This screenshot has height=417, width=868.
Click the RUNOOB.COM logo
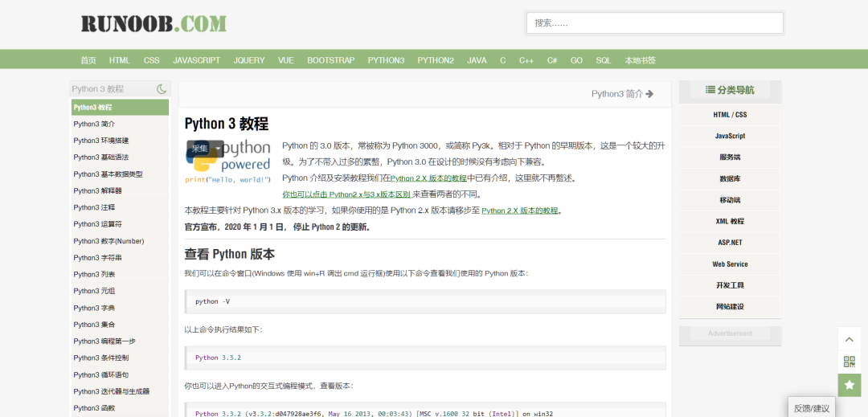click(x=154, y=24)
